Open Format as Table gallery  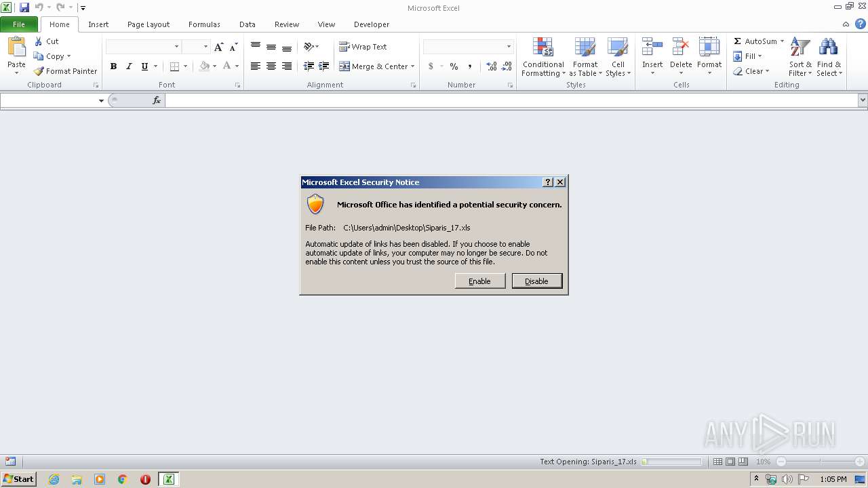[585, 58]
